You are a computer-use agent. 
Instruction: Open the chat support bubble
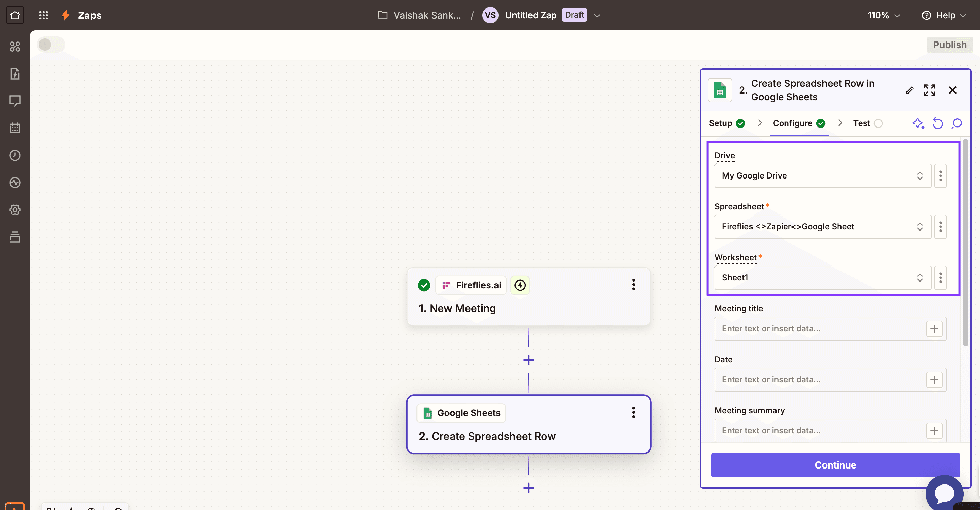[944, 493]
